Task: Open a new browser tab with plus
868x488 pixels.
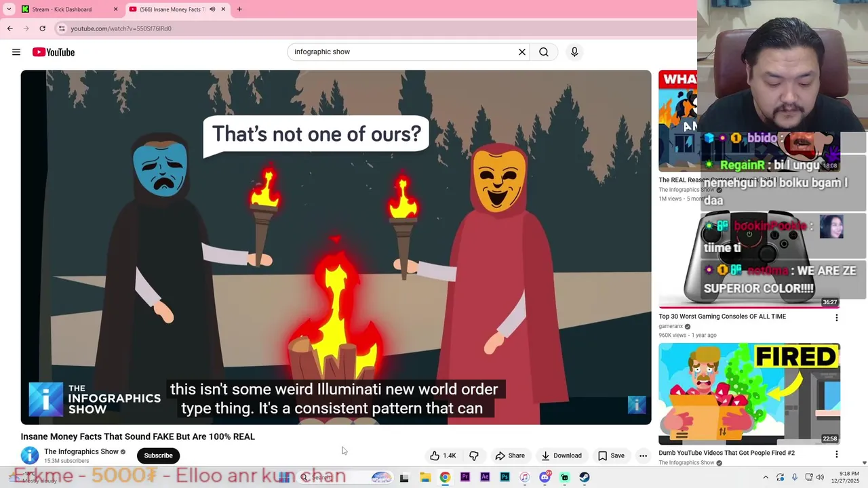Action: click(239, 9)
